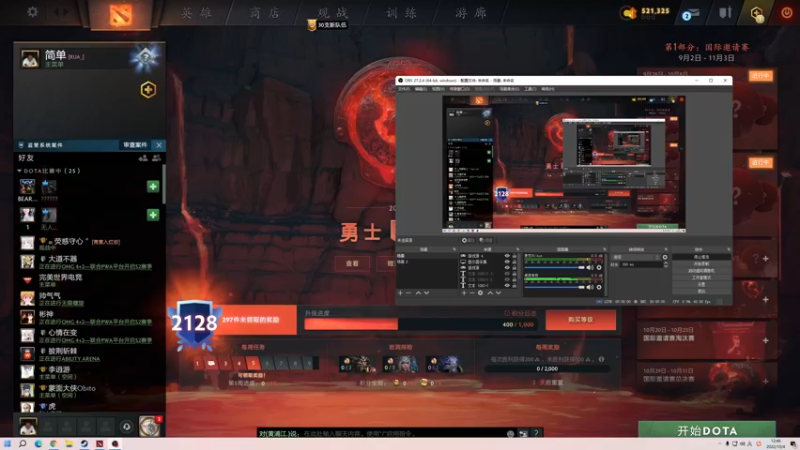Adjust first volume slider in OBS mixer

[554, 267]
